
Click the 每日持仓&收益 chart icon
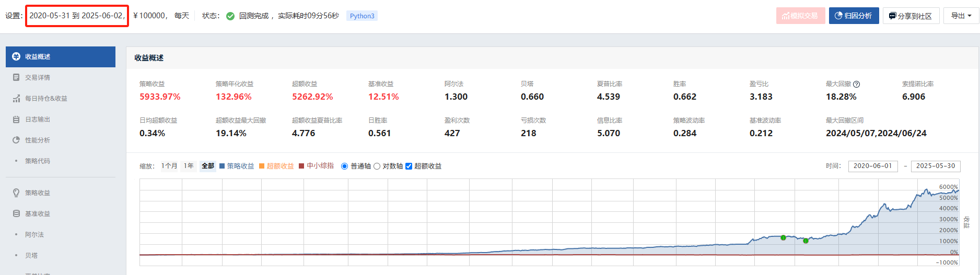tap(16, 99)
